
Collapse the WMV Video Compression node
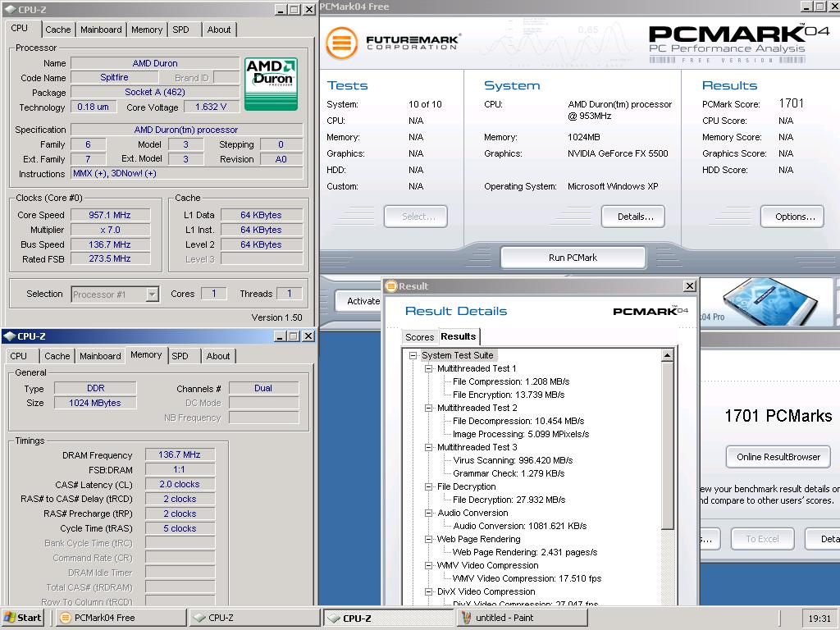[x=428, y=565]
